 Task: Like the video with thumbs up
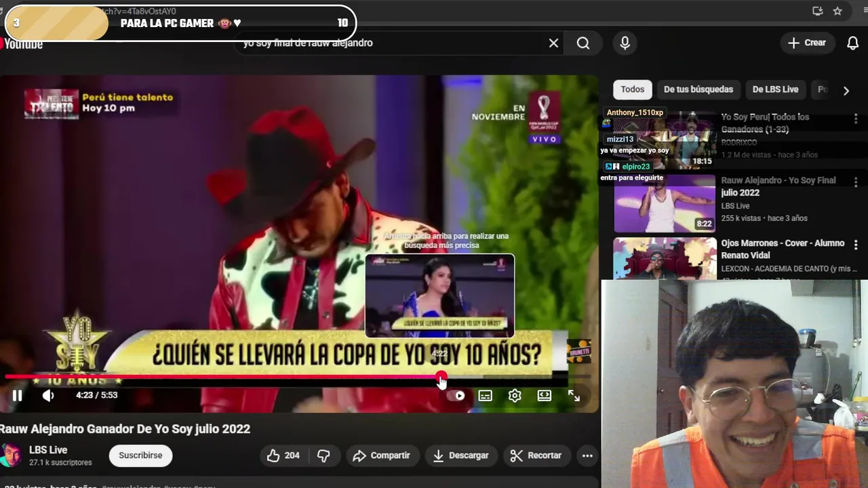point(283,455)
